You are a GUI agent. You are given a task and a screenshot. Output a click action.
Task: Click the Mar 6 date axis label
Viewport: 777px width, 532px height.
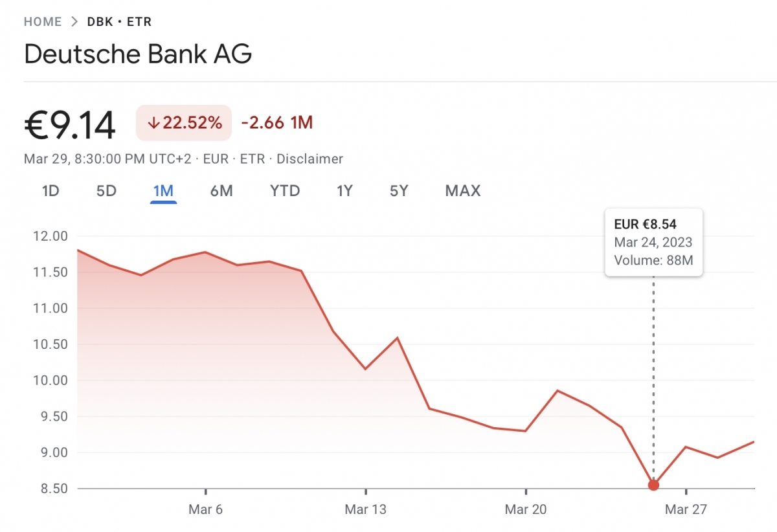205,510
